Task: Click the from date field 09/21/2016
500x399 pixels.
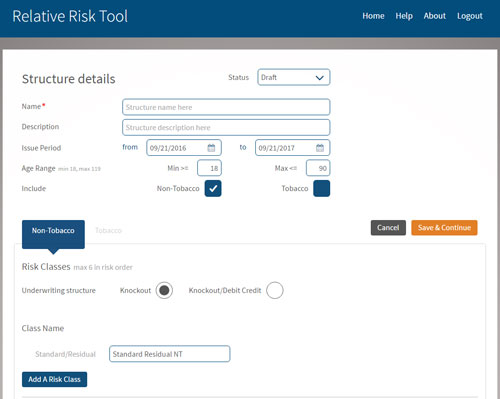Action: pyautogui.click(x=184, y=148)
